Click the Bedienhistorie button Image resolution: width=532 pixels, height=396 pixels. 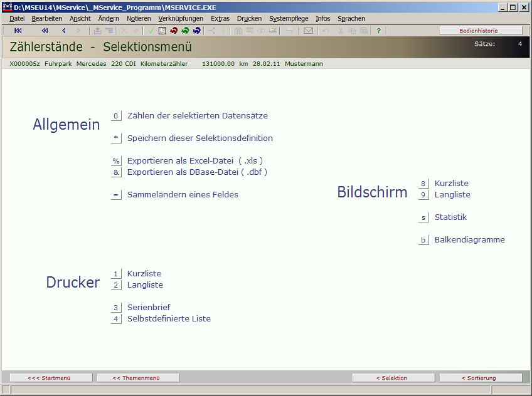coord(481,30)
